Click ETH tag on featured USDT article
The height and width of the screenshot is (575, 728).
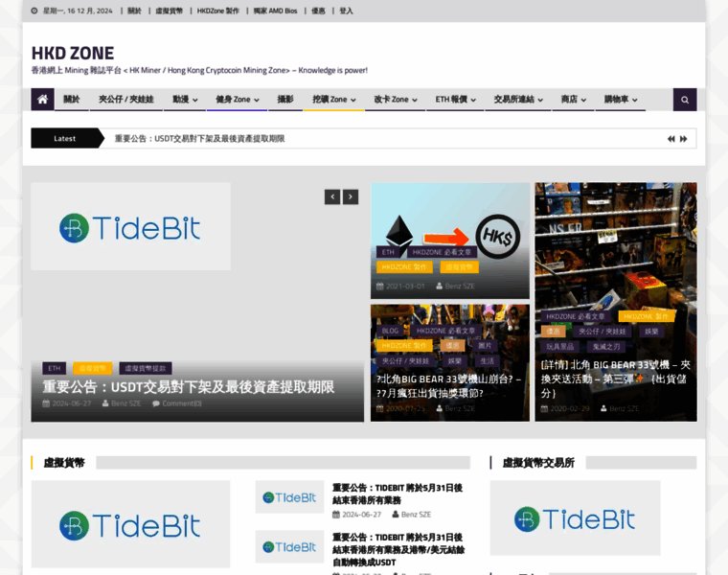tap(55, 368)
